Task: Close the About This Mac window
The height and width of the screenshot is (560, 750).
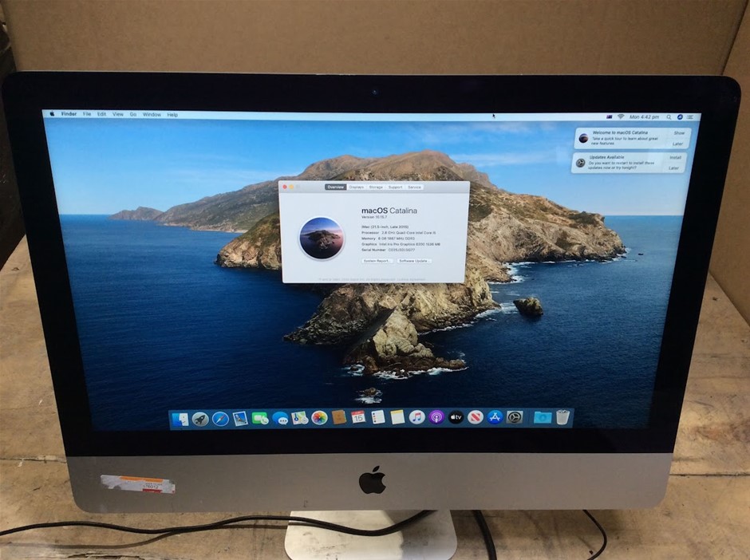Action: [x=285, y=187]
